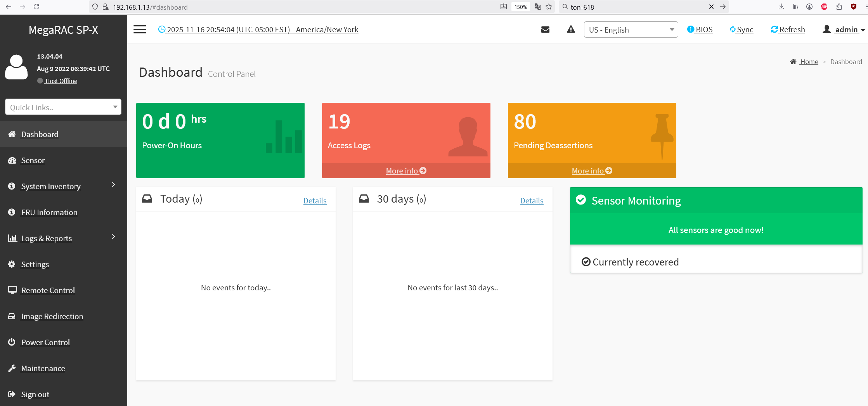Open the admin user dropdown
The height and width of the screenshot is (406, 868).
coord(844,29)
